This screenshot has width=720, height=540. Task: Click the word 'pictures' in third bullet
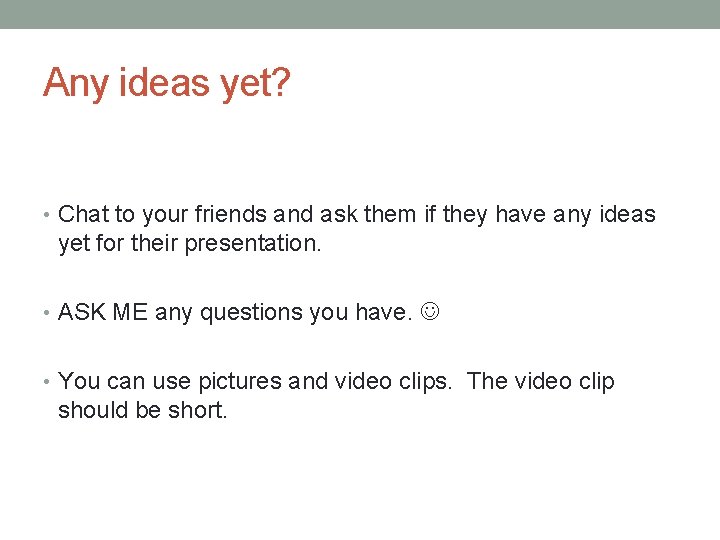pyautogui.click(x=240, y=382)
